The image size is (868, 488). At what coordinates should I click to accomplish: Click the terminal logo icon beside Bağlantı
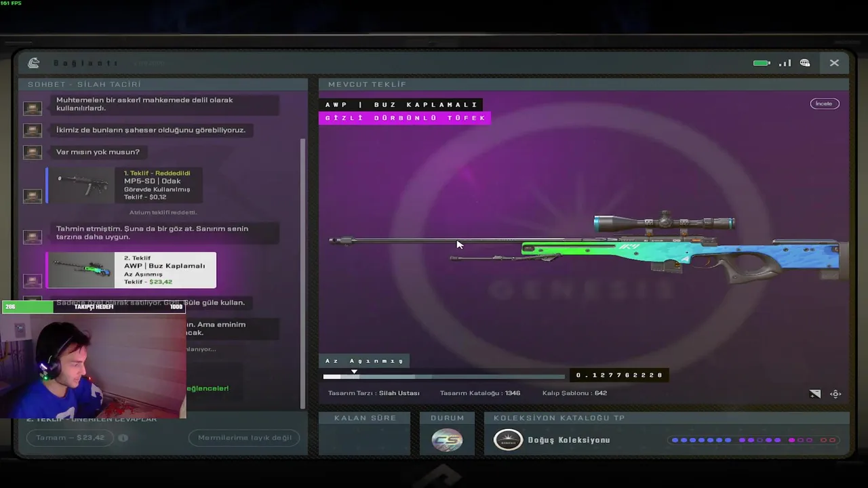(x=33, y=63)
